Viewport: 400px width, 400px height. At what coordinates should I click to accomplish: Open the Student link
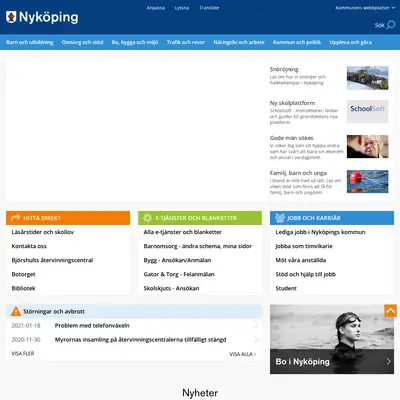(286, 288)
